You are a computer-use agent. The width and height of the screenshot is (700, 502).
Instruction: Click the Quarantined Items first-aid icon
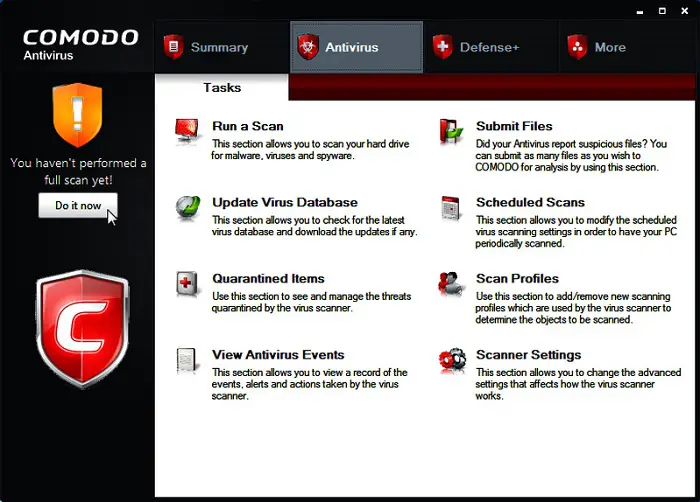[x=187, y=284]
